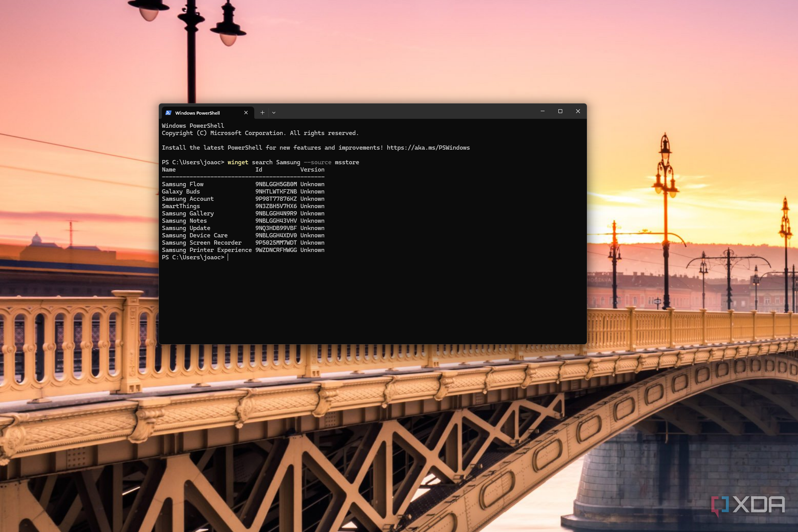Open the https://aka.ms/PSWindows link
Viewport: 798px width, 532px height.
click(x=428, y=148)
